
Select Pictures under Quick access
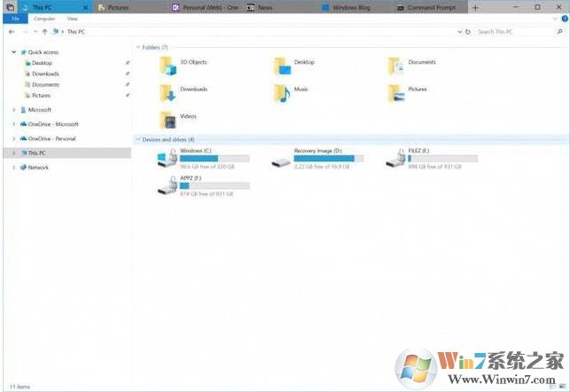tap(37, 95)
